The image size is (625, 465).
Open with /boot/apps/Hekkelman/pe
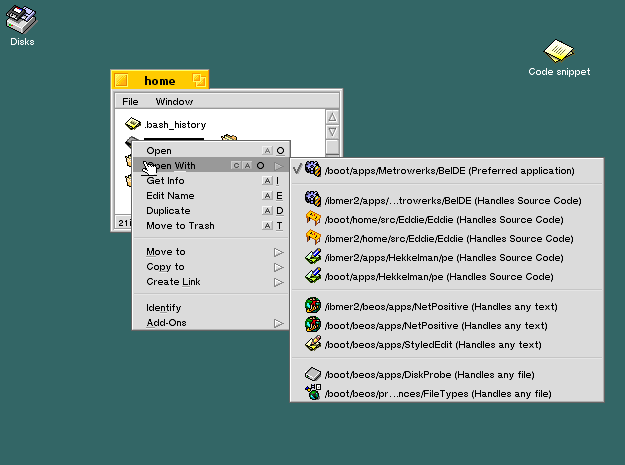click(447, 277)
